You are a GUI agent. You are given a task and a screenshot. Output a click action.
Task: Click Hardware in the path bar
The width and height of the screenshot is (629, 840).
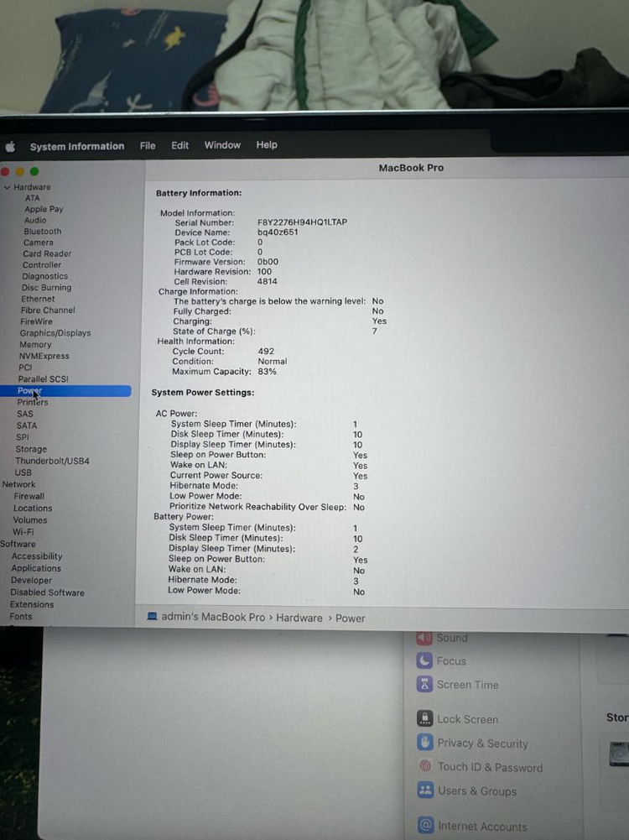(299, 618)
